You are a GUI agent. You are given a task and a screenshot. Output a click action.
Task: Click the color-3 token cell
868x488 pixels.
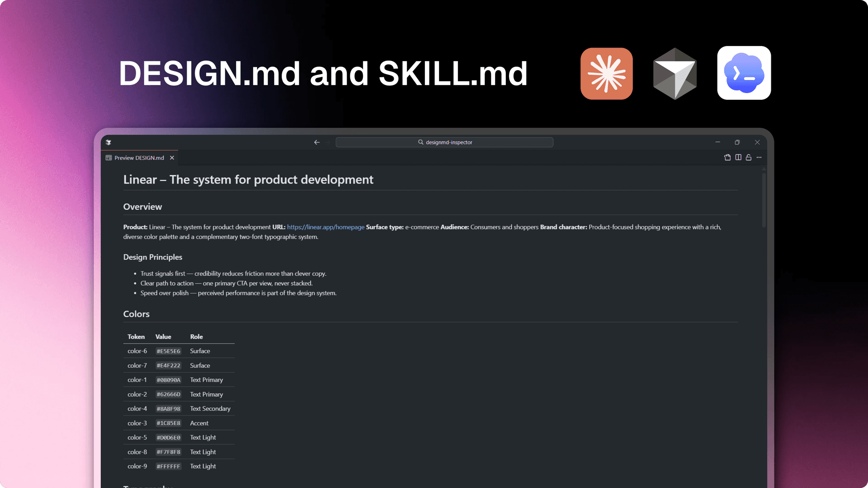[137, 423]
